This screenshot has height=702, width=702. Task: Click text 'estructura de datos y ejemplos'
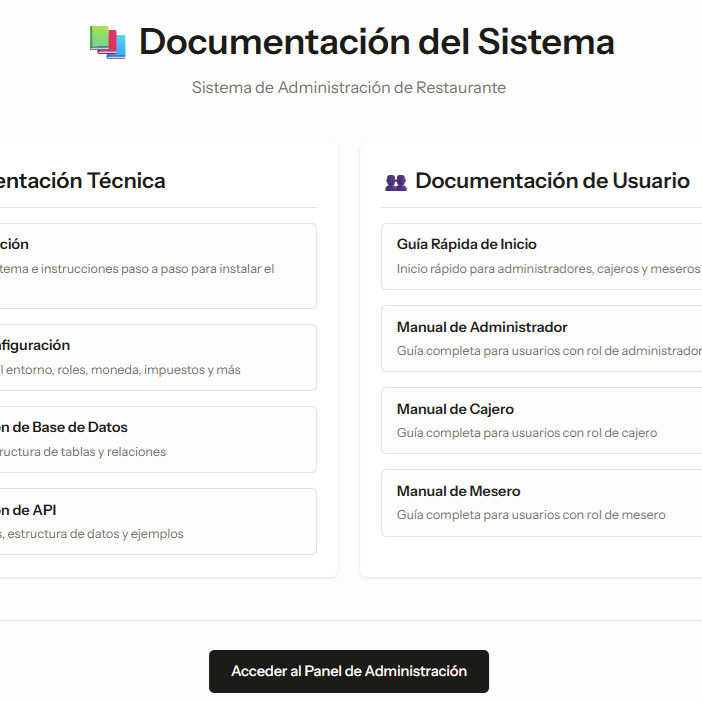(x=95, y=534)
